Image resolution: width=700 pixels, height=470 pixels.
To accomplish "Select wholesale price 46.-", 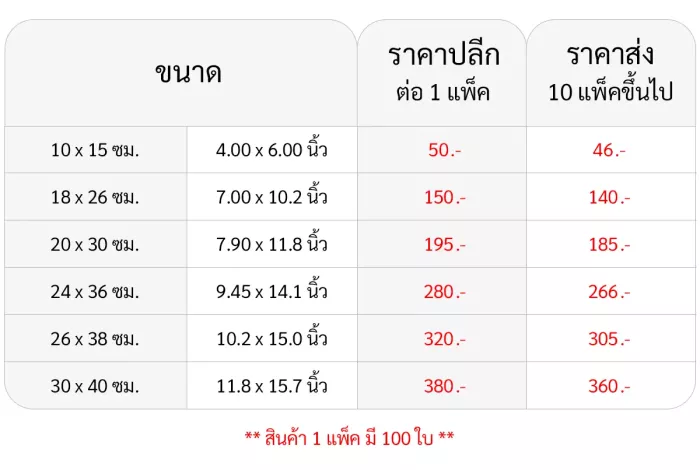I will pyautogui.click(x=609, y=150).
